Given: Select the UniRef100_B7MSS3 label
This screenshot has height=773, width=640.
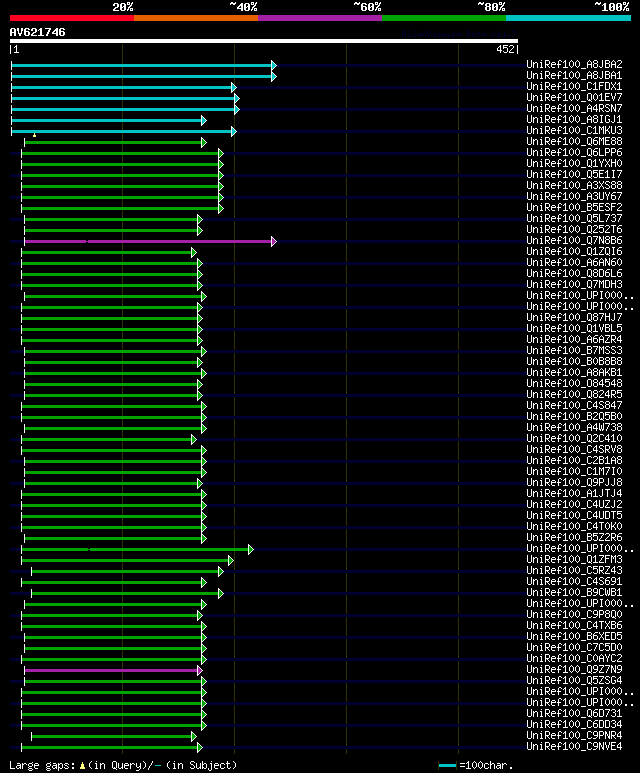Looking at the screenshot, I should [574, 351].
